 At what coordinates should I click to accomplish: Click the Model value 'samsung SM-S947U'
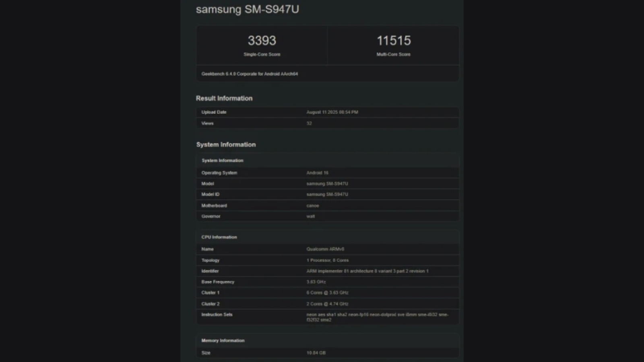pos(327,184)
